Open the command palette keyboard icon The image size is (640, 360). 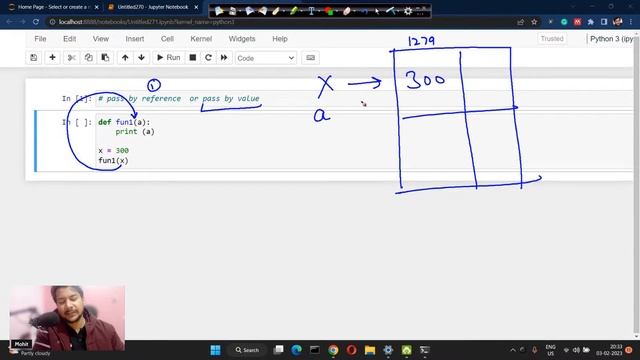point(310,58)
